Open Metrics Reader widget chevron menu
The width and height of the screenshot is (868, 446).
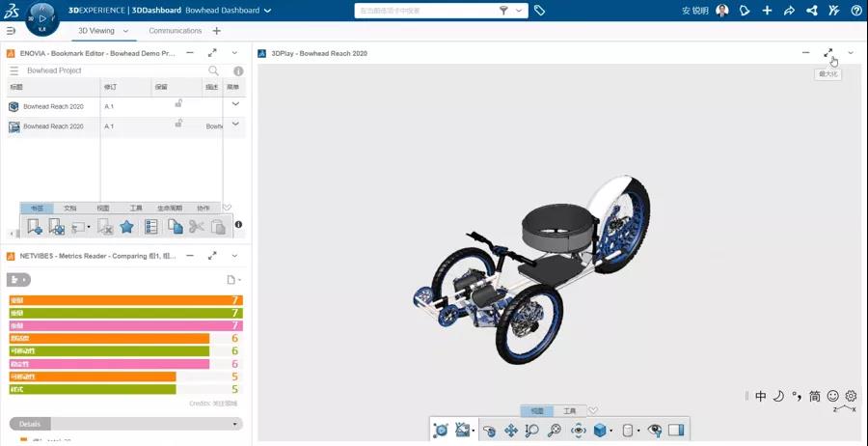pos(234,256)
